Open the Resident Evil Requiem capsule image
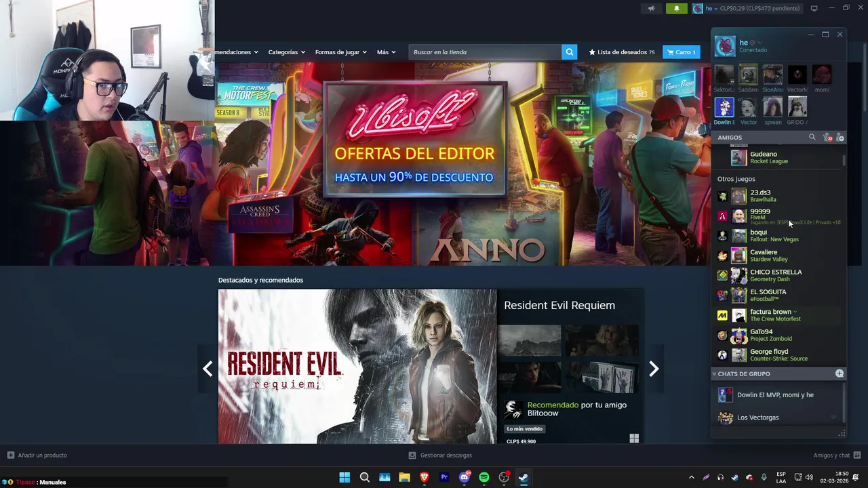This screenshot has width=868, height=488. pos(357,367)
